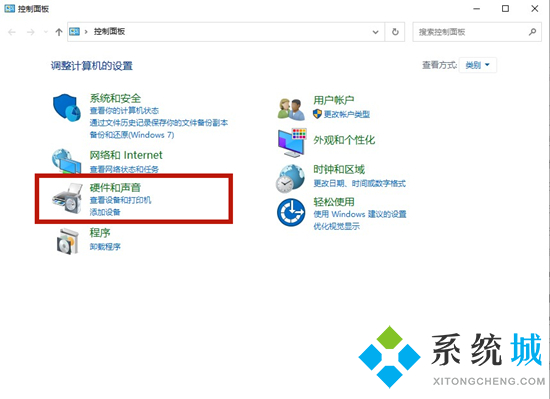Click the 时钟和区域 heading link
The width and height of the screenshot is (550, 399).
[x=339, y=170]
